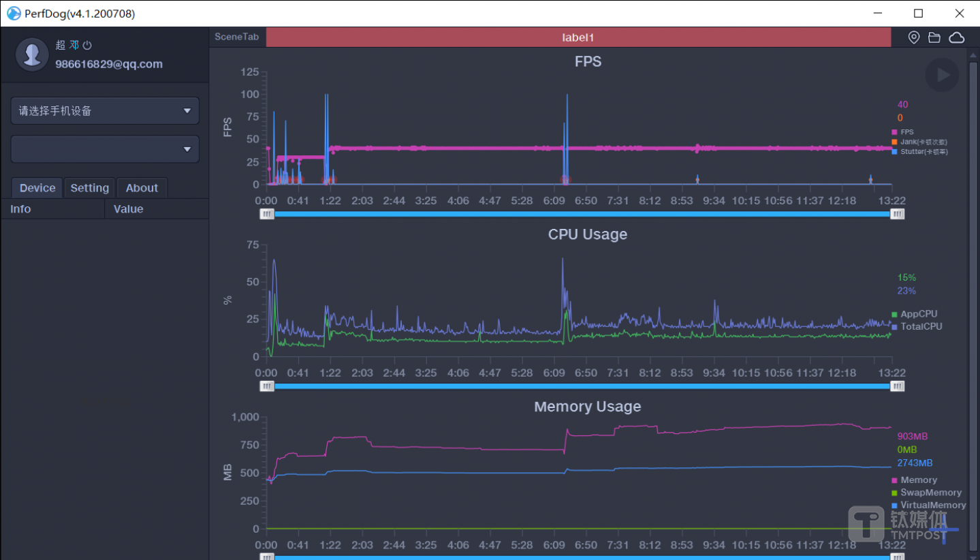980x560 pixels.
Task: Toggle the FPS series in the legend
Action: click(906, 132)
